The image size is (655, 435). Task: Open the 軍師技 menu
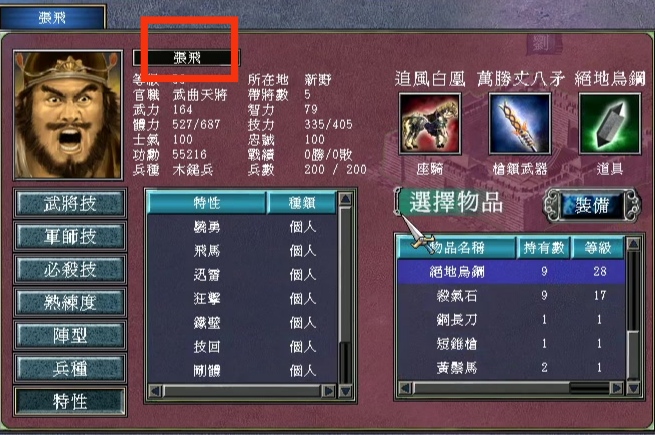coord(70,237)
